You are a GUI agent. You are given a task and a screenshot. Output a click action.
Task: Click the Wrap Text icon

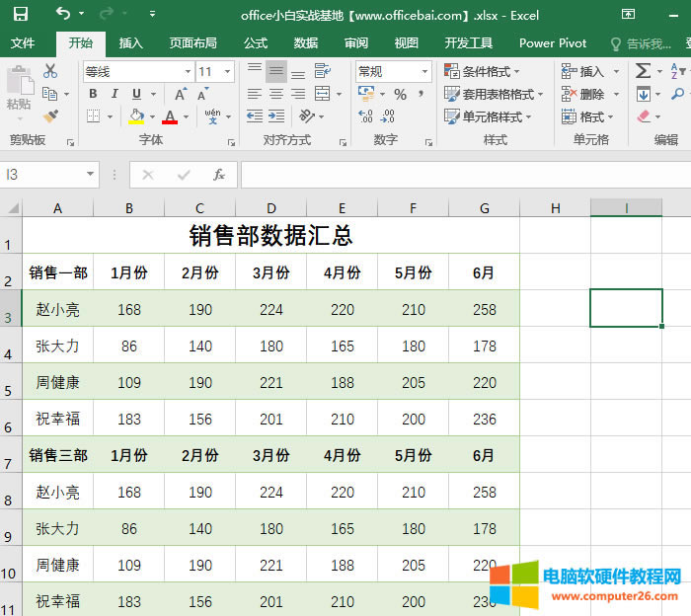[x=322, y=71]
